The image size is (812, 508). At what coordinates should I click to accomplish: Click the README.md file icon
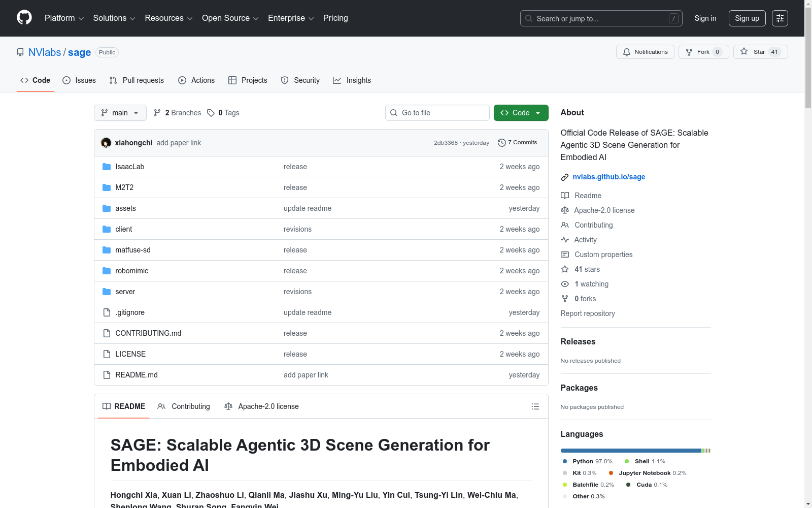pyautogui.click(x=107, y=375)
